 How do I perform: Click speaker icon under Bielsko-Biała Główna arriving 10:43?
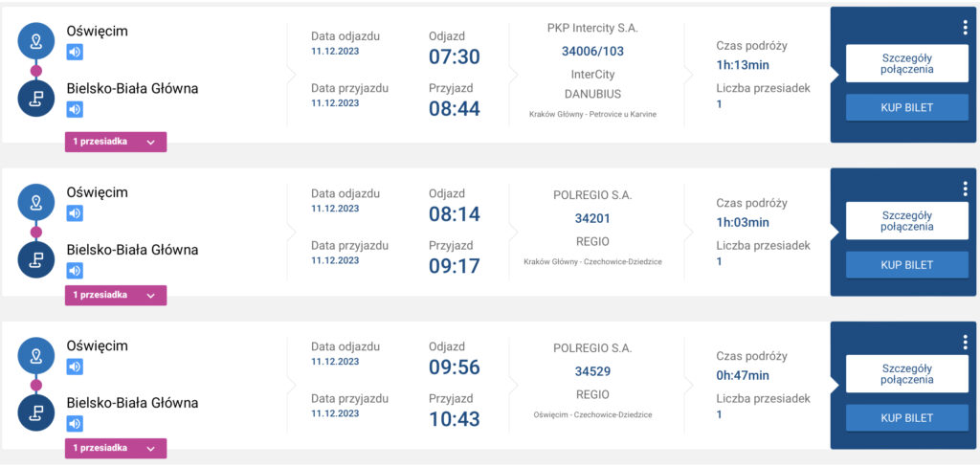coord(75,425)
